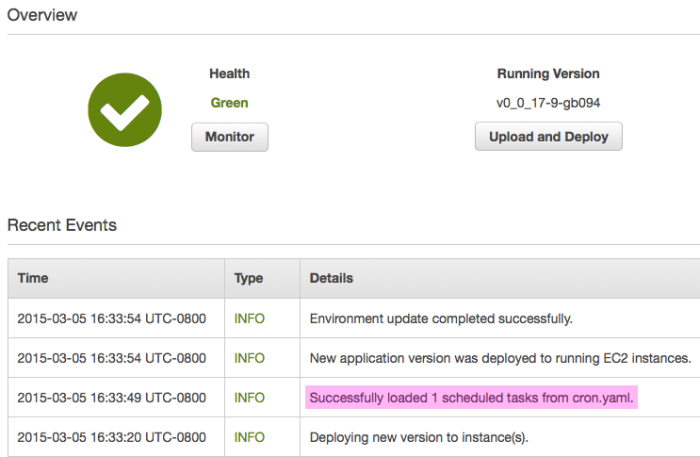Click the Recent Events section heading

(x=62, y=225)
